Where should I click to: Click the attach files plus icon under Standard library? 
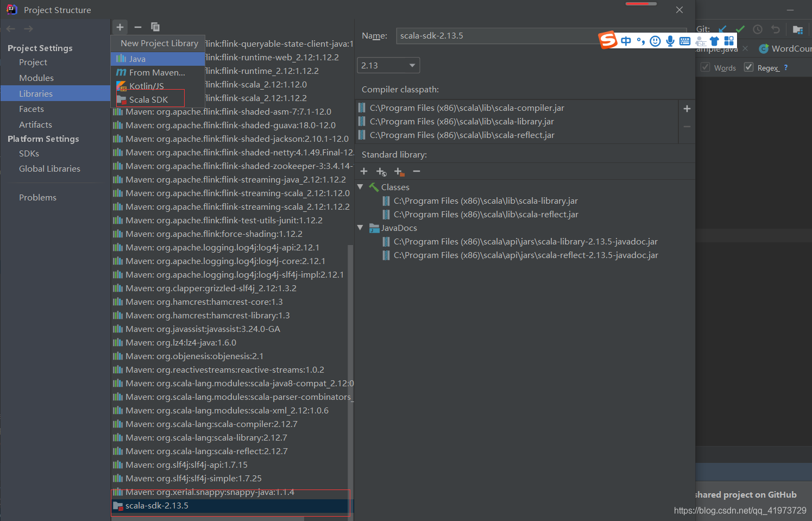[x=364, y=172]
